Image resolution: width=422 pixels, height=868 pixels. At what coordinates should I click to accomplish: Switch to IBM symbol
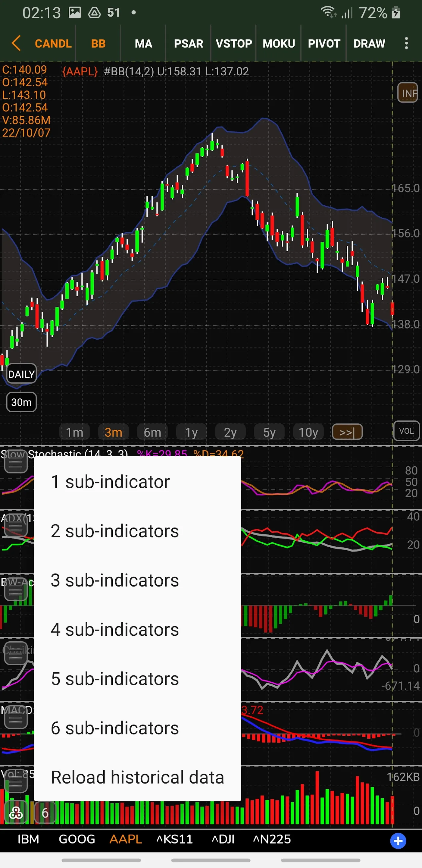pos(28,839)
